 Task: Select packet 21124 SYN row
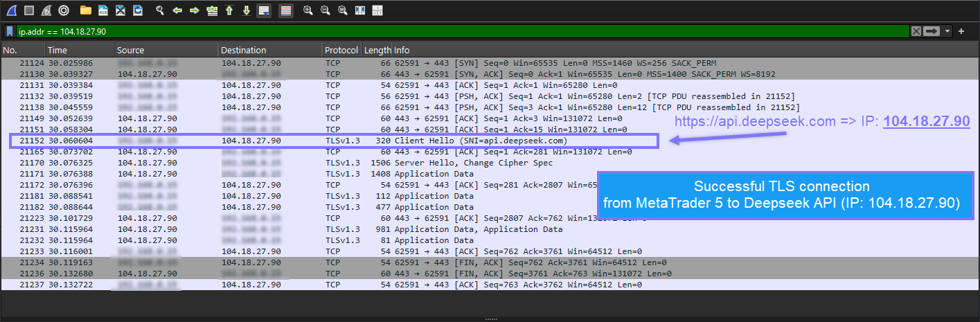tap(490, 63)
